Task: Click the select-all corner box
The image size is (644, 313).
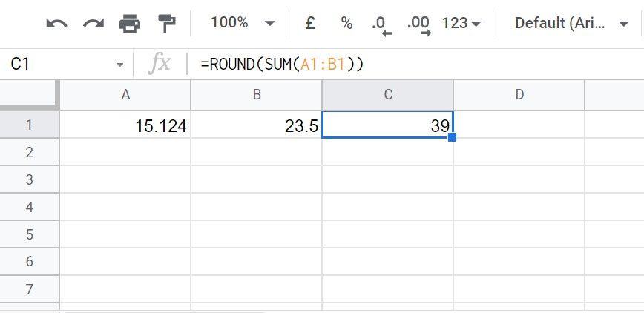Action: [30, 94]
